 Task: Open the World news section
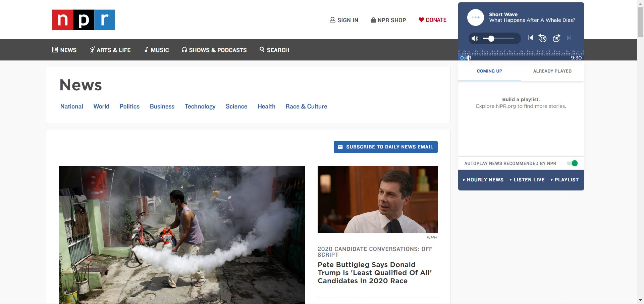point(101,106)
